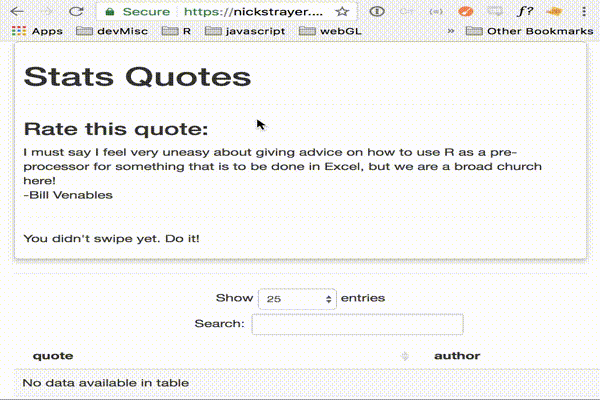Reload the page with the refresh icon
This screenshot has height=400, width=600.
tap(76, 11)
